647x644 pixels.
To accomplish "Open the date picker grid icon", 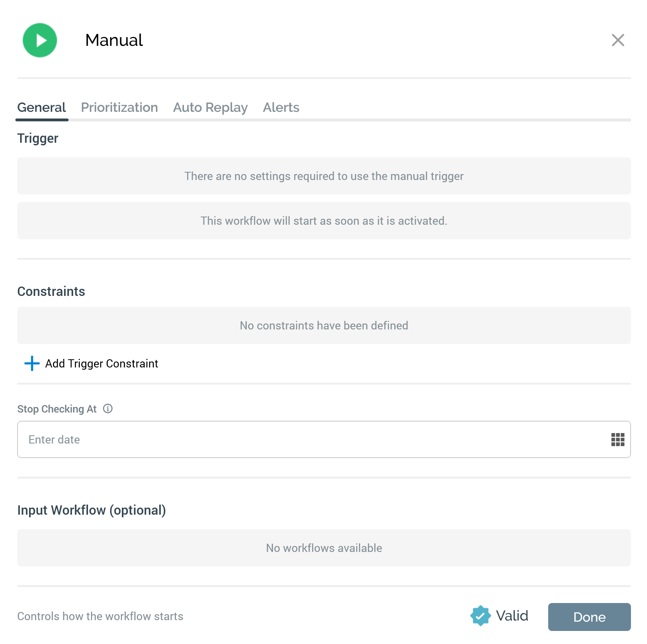I will pos(618,440).
